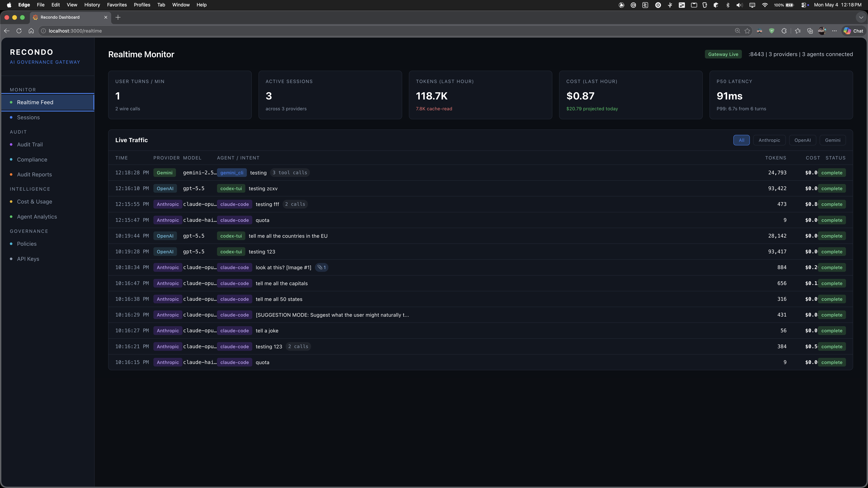Select Realtime Feed in the sidebar
Screen dimensions: 868x488
pyautogui.click(x=47, y=102)
